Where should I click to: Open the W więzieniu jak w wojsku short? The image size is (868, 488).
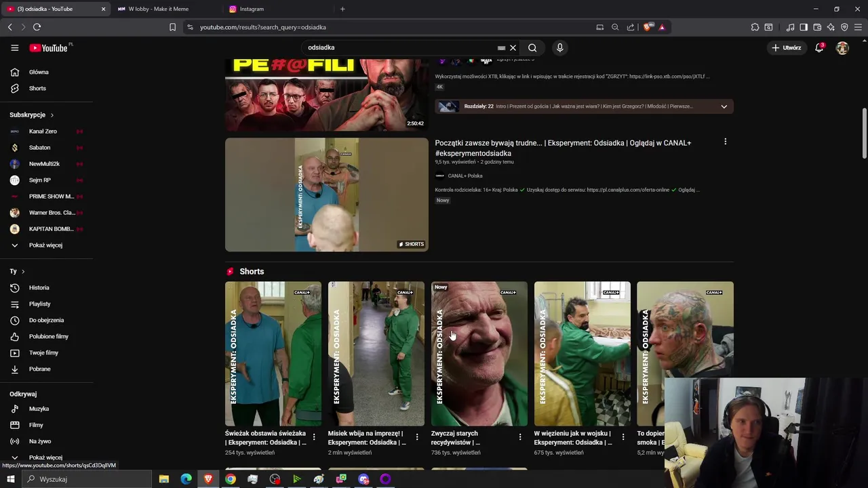583,354
